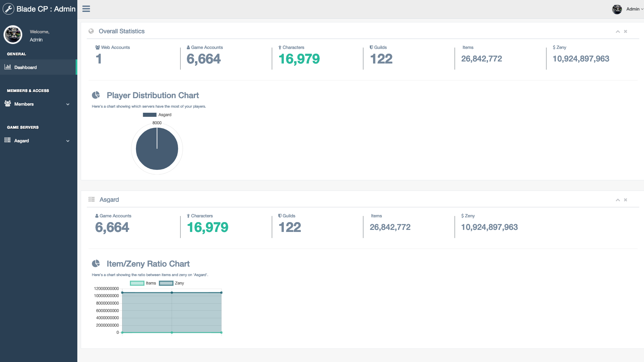
Task: Click 16,979 characters in Overall Statistics
Action: 299,59
